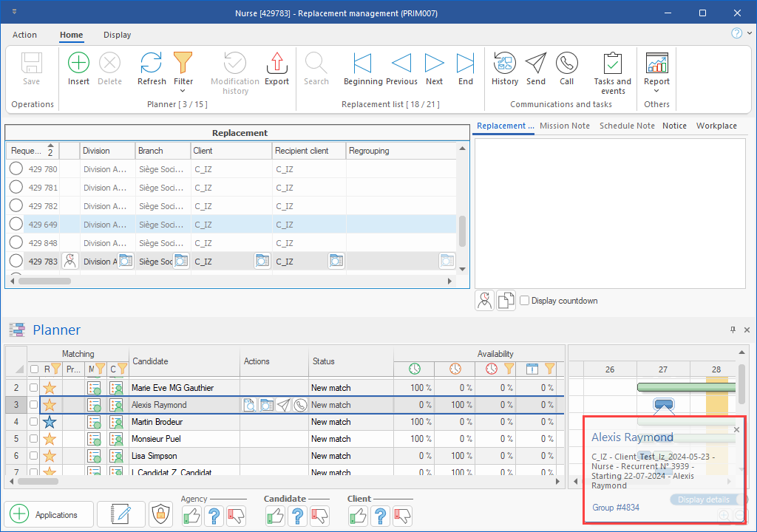
Task: Open the Filter dropdown menu
Action: (183, 90)
